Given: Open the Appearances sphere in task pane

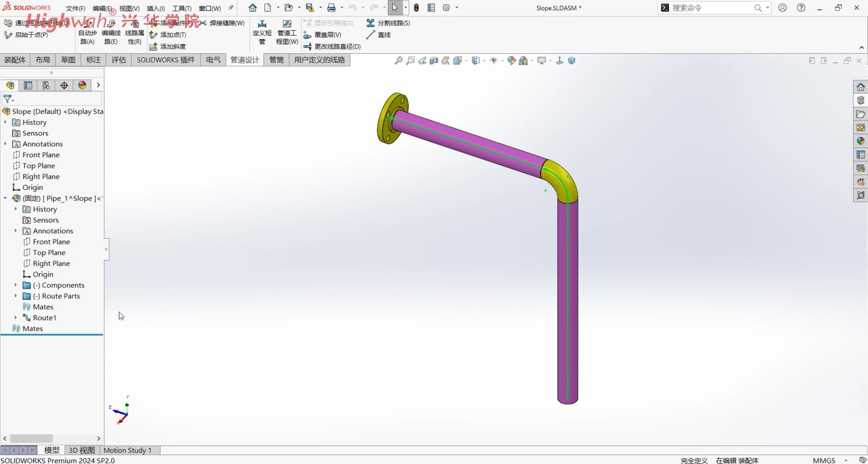Looking at the screenshot, I should tap(860, 141).
